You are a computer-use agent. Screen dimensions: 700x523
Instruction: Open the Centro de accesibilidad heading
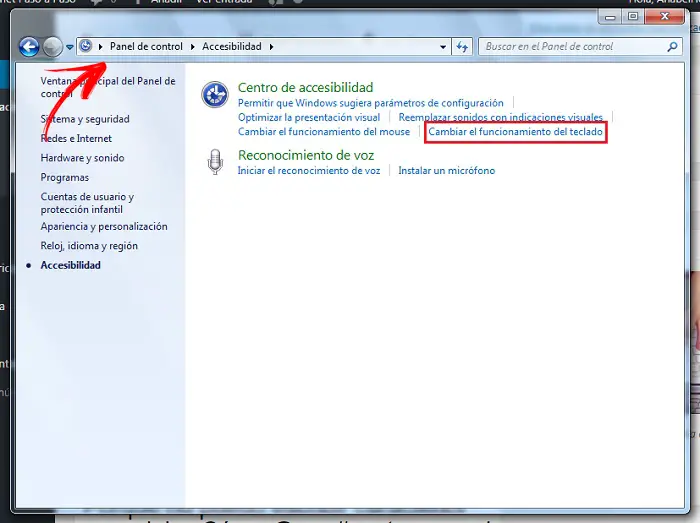point(305,87)
